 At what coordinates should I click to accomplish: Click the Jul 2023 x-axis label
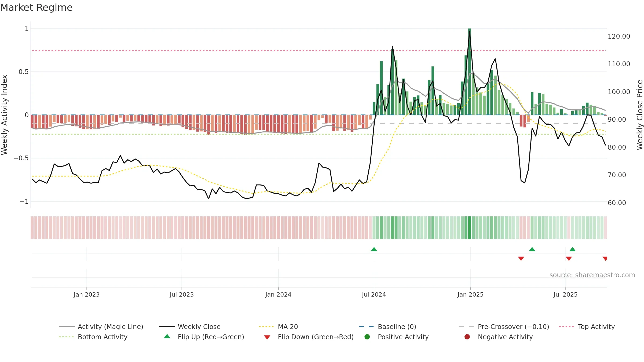coord(182,295)
